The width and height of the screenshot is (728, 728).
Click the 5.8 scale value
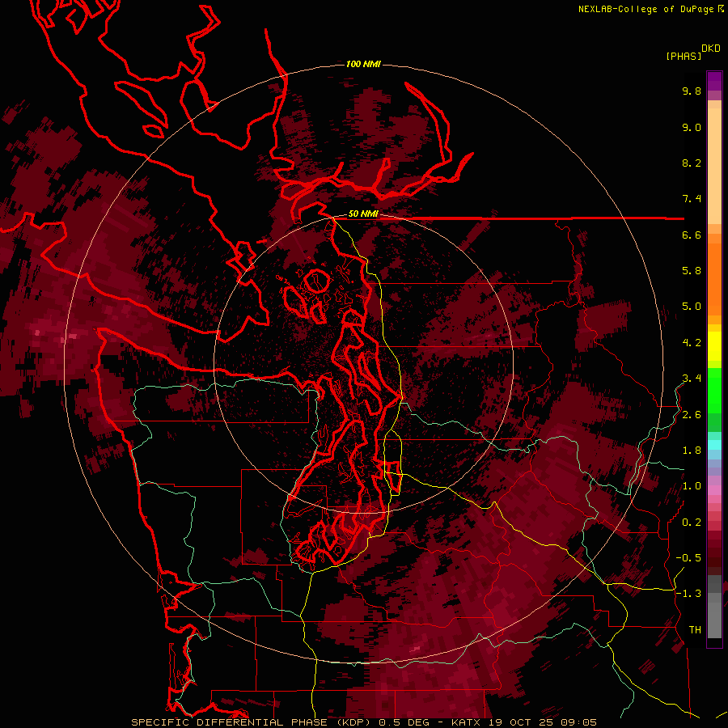(692, 271)
